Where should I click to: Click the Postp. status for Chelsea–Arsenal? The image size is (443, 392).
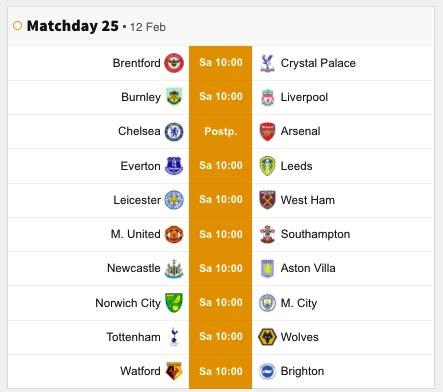pyautogui.click(x=220, y=131)
